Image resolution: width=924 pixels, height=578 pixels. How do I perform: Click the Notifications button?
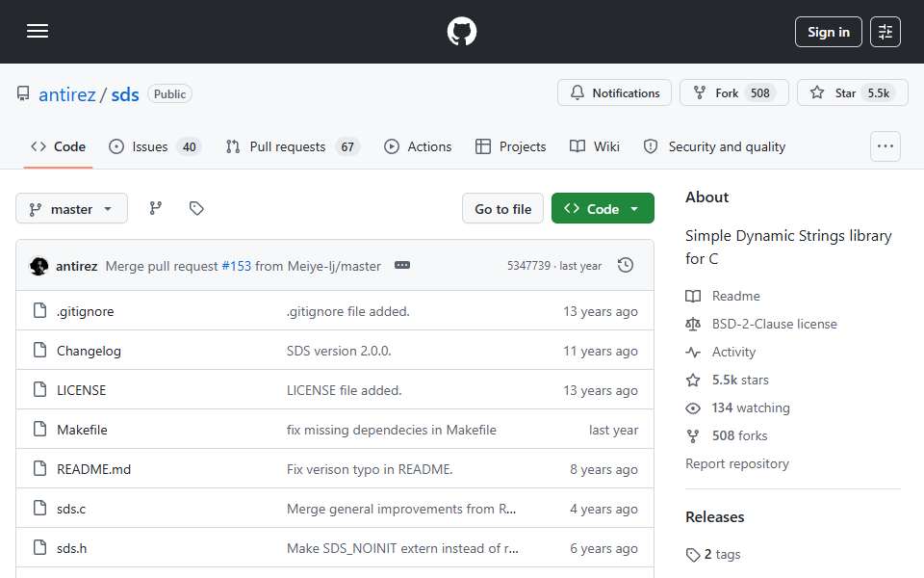pyautogui.click(x=614, y=92)
